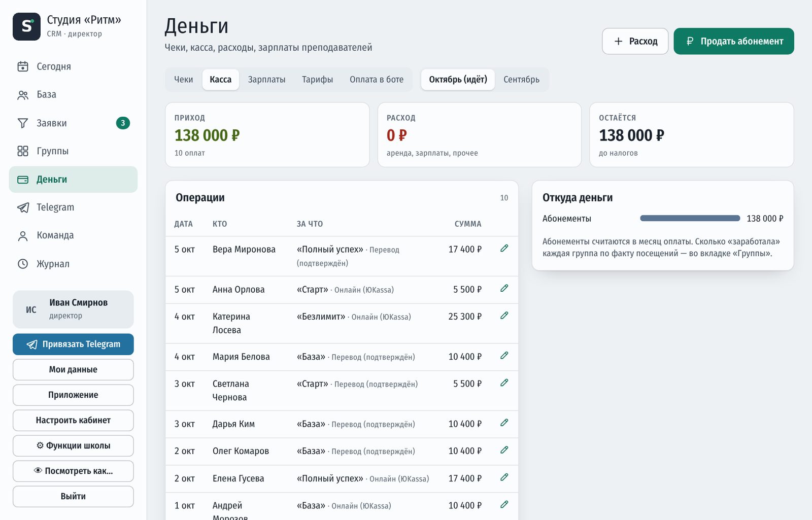Open the Тарифы tab
This screenshot has width=812, height=520.
pos(317,80)
